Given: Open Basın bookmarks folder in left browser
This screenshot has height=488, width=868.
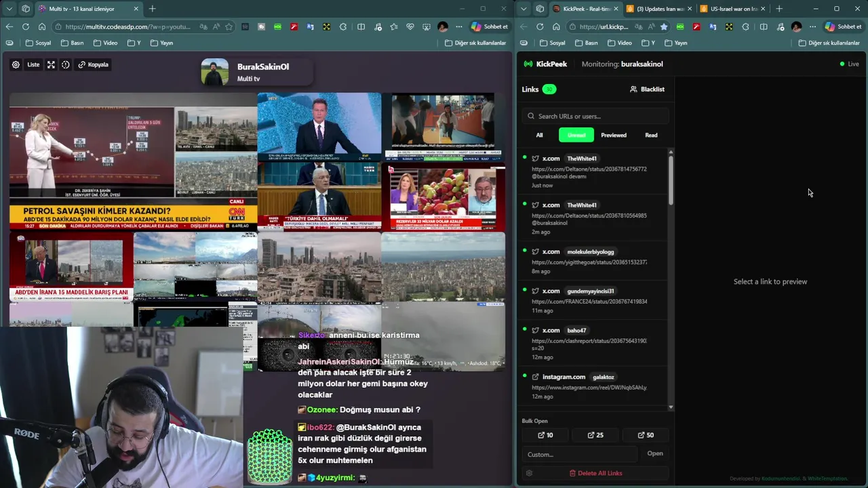Looking at the screenshot, I should click(73, 43).
